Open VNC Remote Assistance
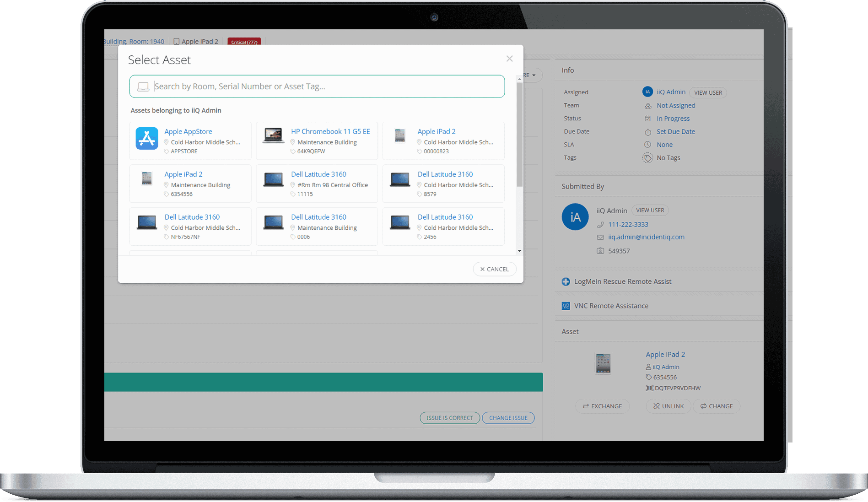This screenshot has width=868, height=502. 611,306
